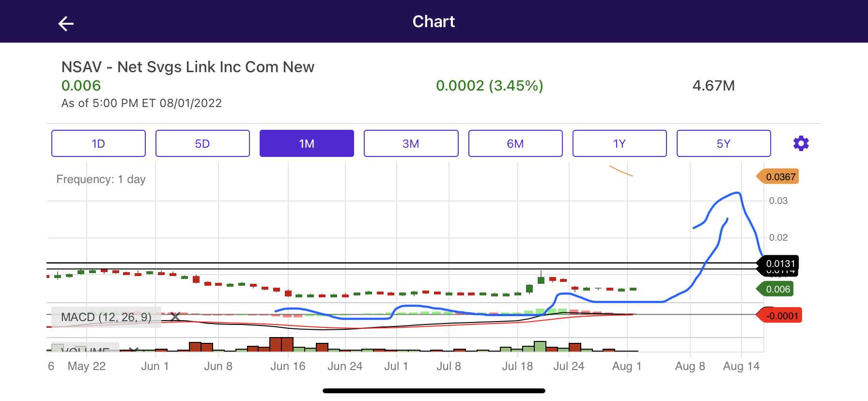Click the orange 0.0367 price tag
The width and height of the screenshot is (868, 401).
tap(777, 177)
